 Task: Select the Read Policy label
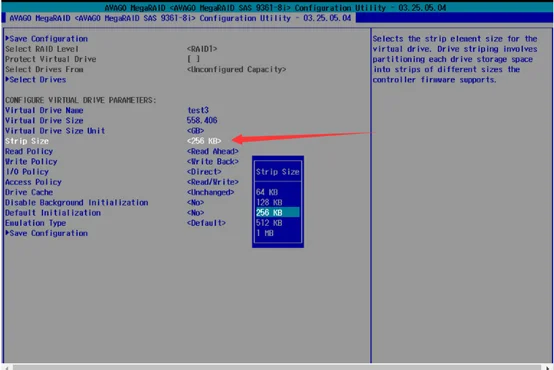click(x=29, y=151)
